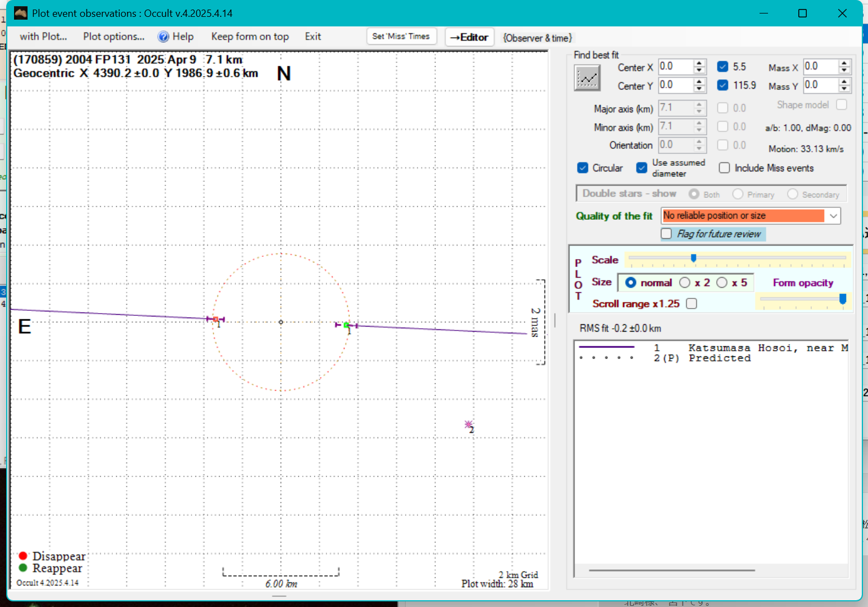This screenshot has height=607, width=868.
Task: Click the Occult app icon in title bar
Action: pyautogui.click(x=21, y=13)
